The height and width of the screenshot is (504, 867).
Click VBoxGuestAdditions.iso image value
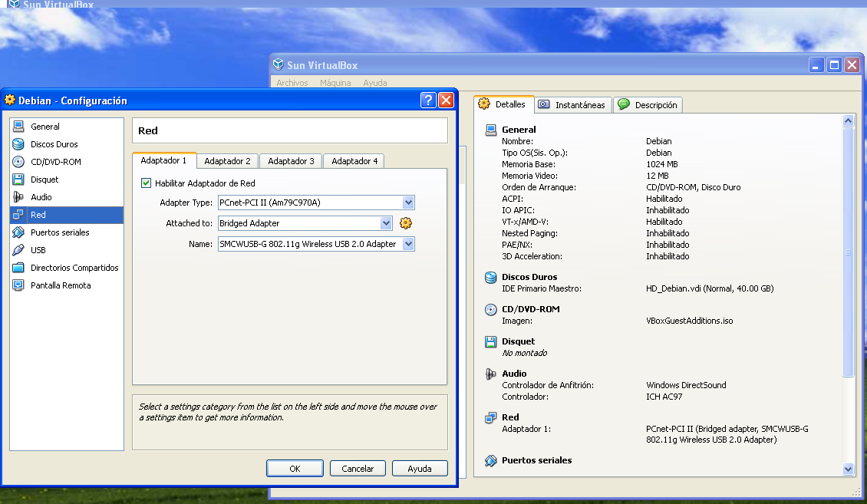click(x=690, y=321)
